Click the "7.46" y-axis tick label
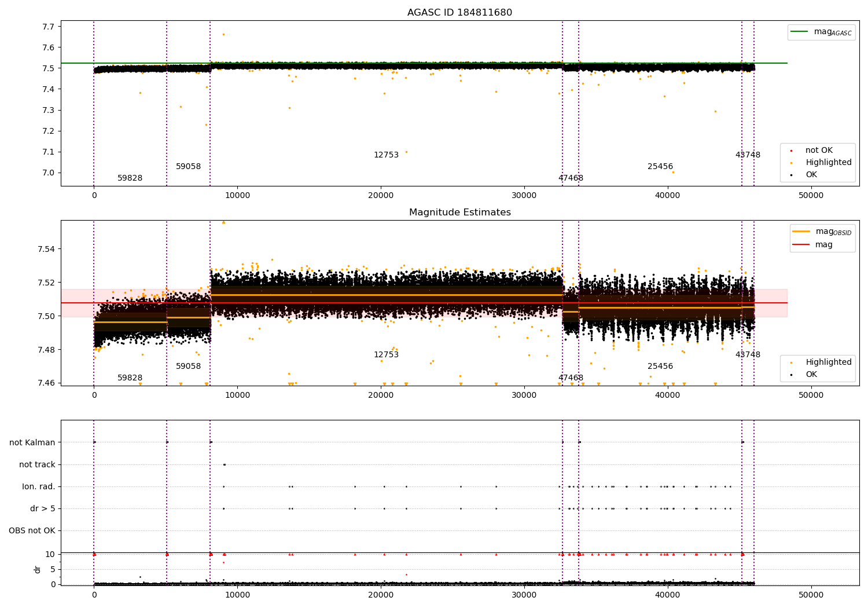Image resolution: width=868 pixels, height=608 pixels. (x=46, y=383)
